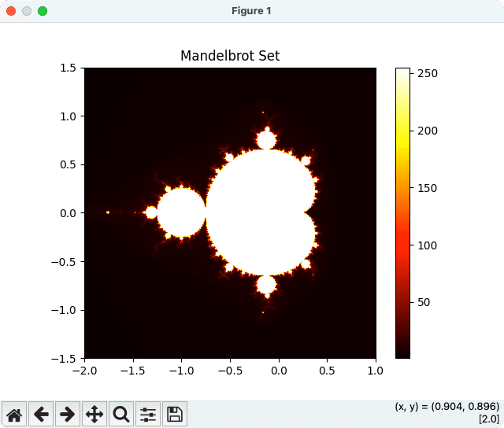Click the colorbar label 200
The image size is (504, 428).
tap(428, 131)
